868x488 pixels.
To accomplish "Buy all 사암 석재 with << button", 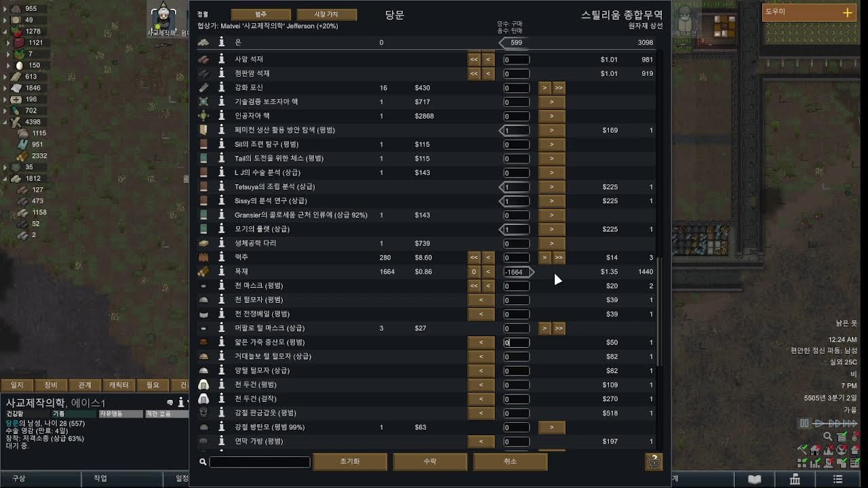I will coord(474,59).
